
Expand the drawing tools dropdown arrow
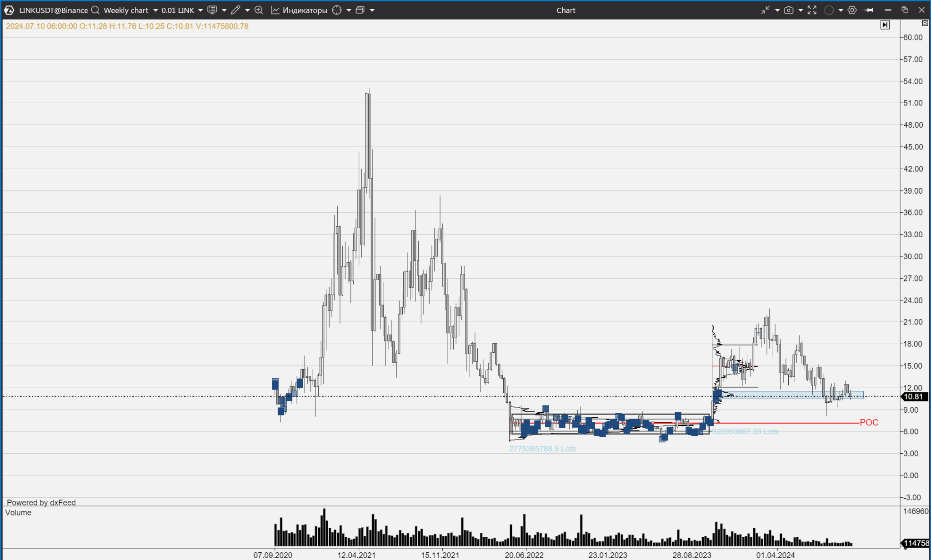247,10
